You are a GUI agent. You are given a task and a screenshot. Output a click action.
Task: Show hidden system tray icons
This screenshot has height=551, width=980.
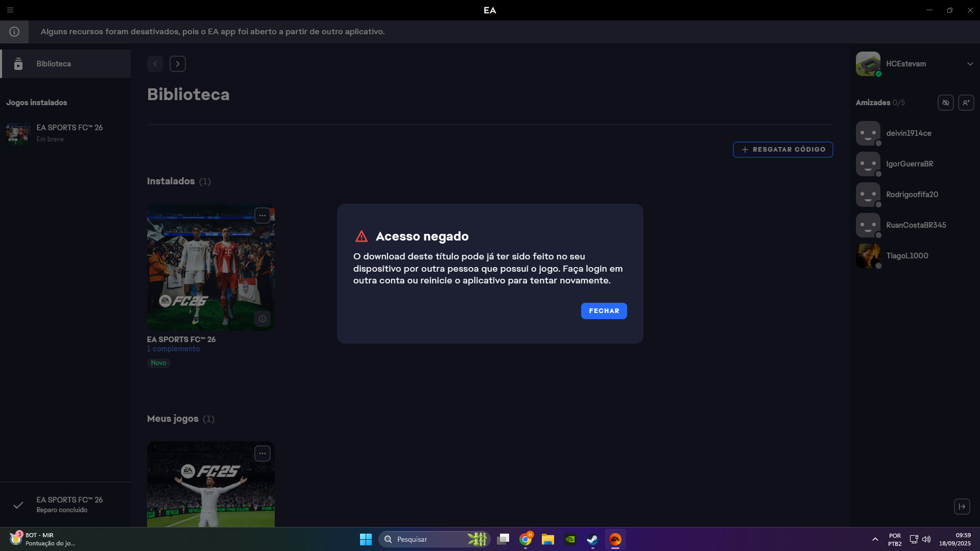pyautogui.click(x=875, y=539)
